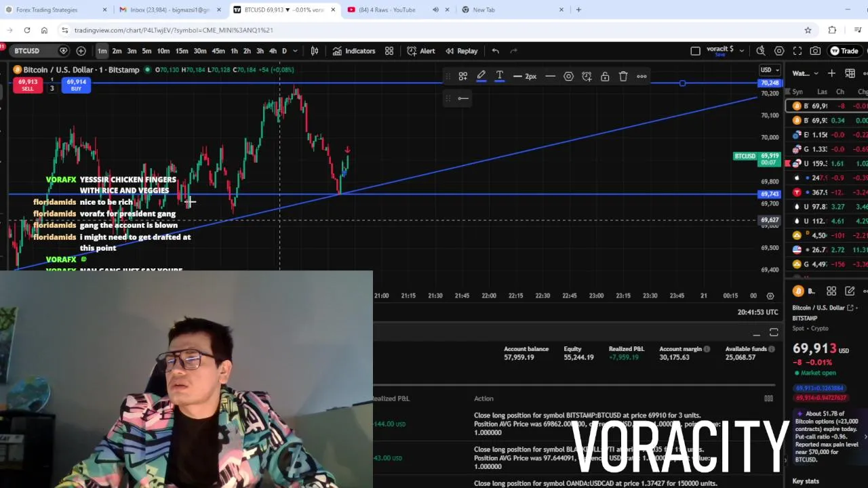Start bar Replay mode
Screen dimensions: 868x488
coord(461,51)
